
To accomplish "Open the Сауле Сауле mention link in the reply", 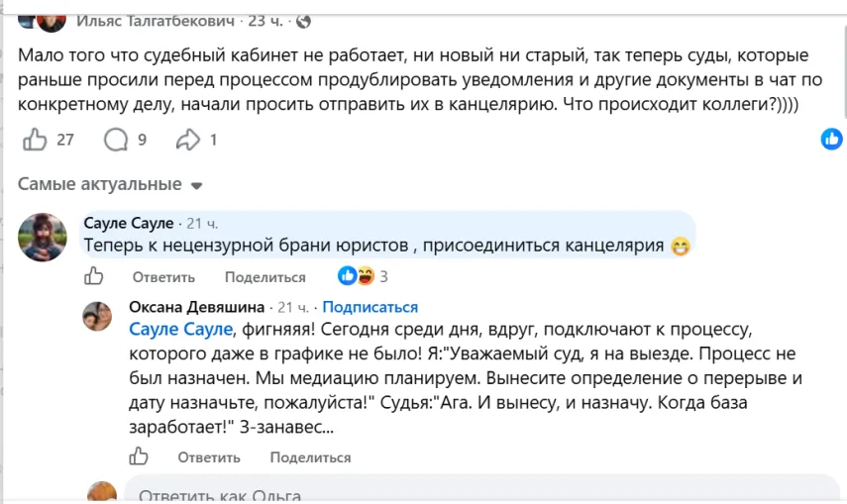I will (x=181, y=329).
